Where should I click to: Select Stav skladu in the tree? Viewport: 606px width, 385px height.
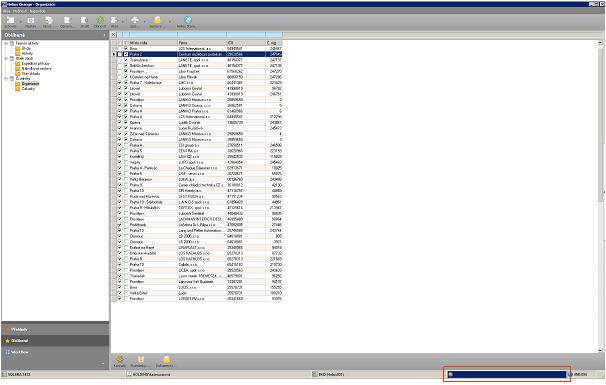pyautogui.click(x=31, y=73)
